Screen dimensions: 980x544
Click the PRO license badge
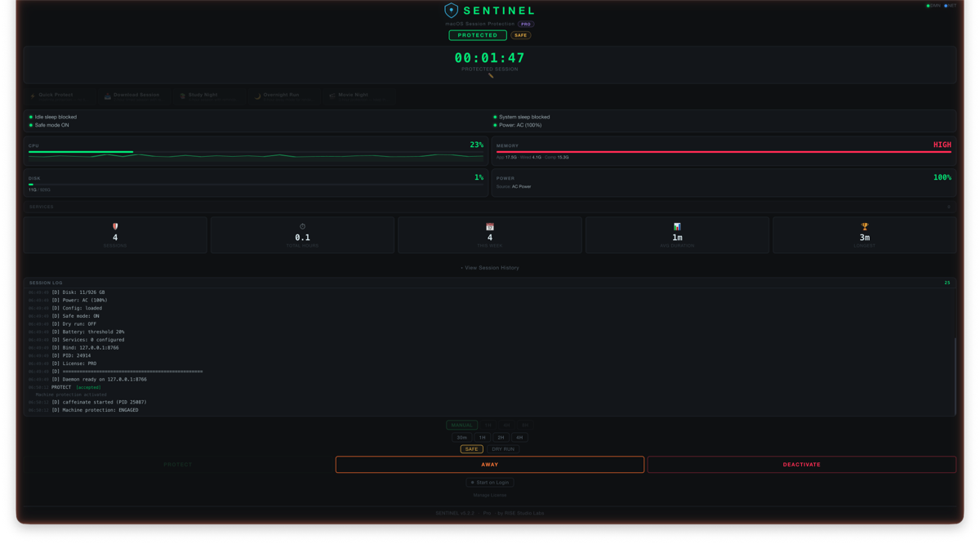[526, 25]
